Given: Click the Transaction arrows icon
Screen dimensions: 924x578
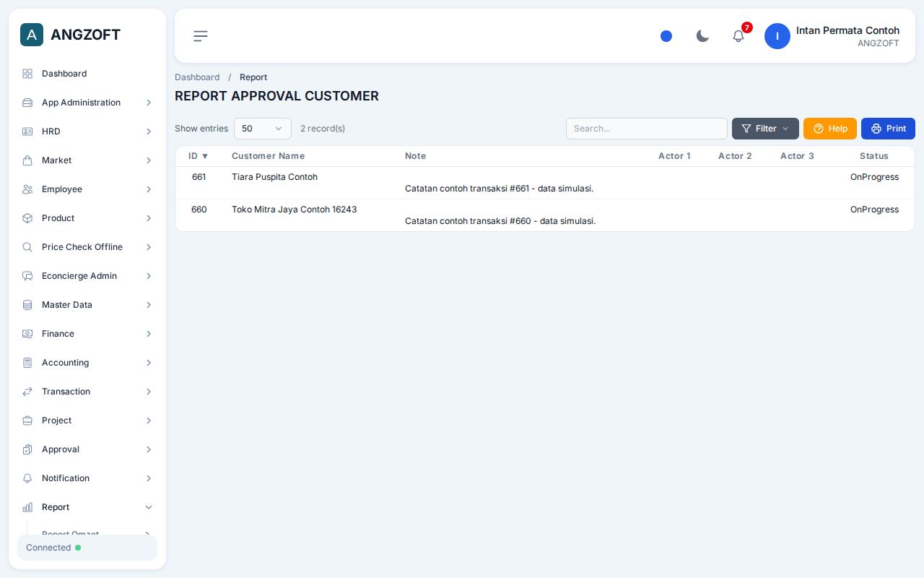Looking at the screenshot, I should [x=27, y=392].
